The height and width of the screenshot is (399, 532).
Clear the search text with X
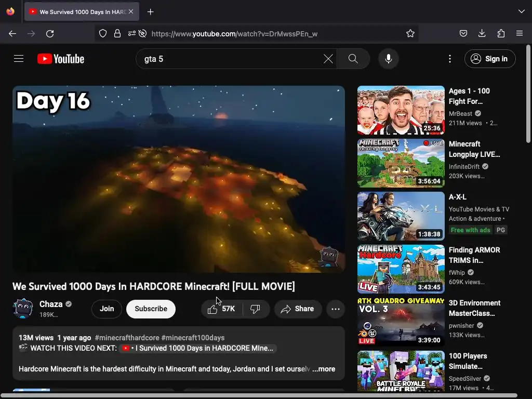tap(328, 59)
